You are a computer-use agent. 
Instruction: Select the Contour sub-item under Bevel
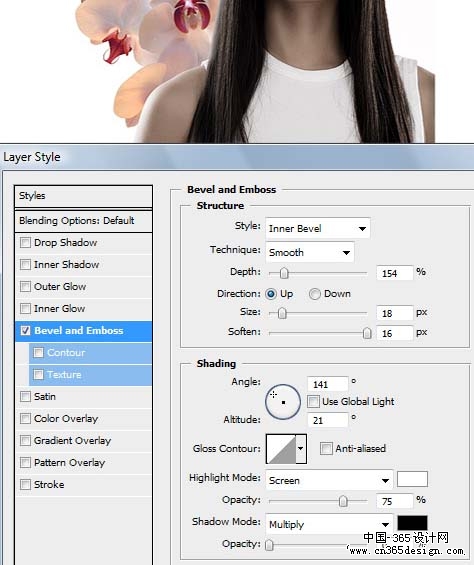click(90, 353)
